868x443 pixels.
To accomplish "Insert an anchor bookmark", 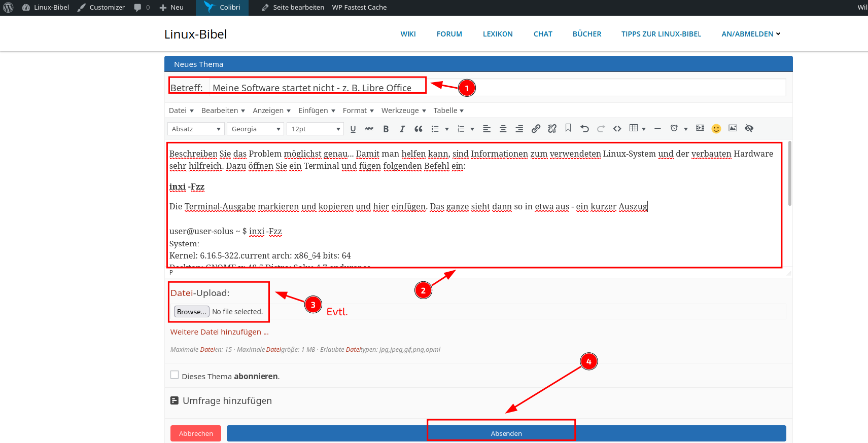I will click(568, 128).
